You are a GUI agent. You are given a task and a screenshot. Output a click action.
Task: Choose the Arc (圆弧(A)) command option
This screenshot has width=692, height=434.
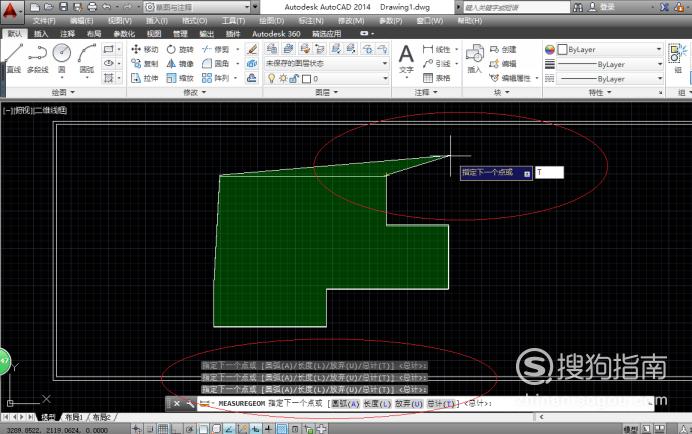(x=346, y=404)
